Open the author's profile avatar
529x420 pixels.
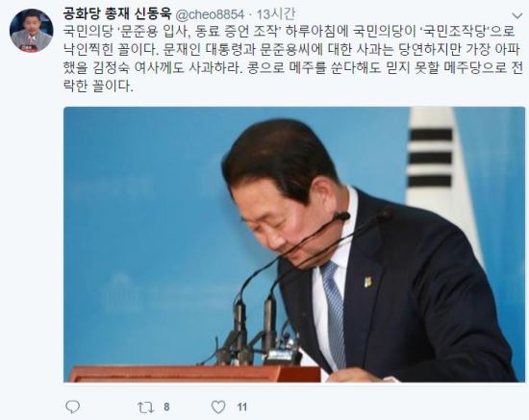point(31,31)
